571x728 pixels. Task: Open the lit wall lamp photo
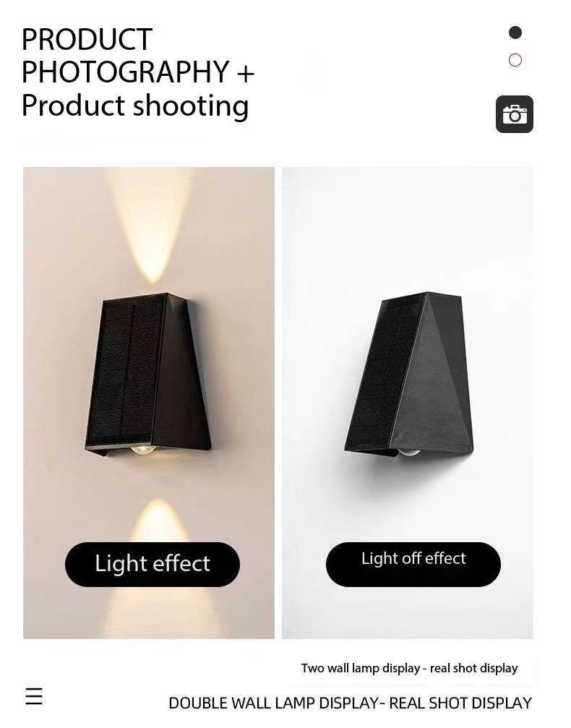click(149, 403)
